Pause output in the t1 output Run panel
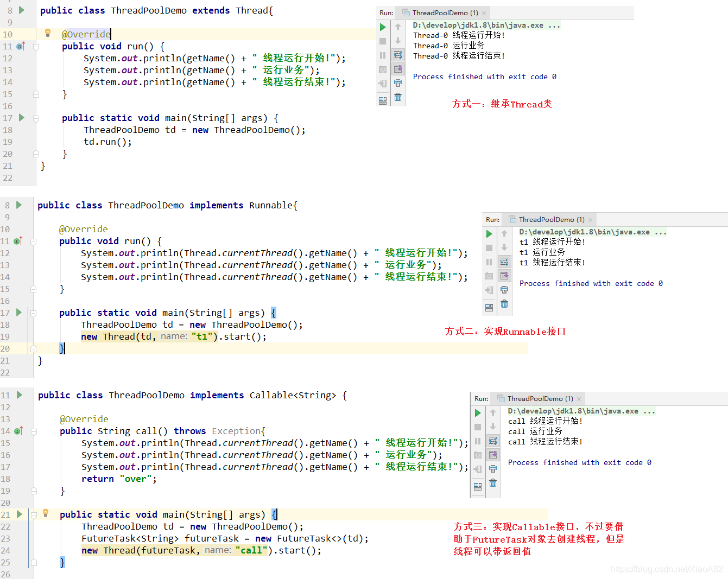Screen dimensions: 728x579 [x=489, y=262]
